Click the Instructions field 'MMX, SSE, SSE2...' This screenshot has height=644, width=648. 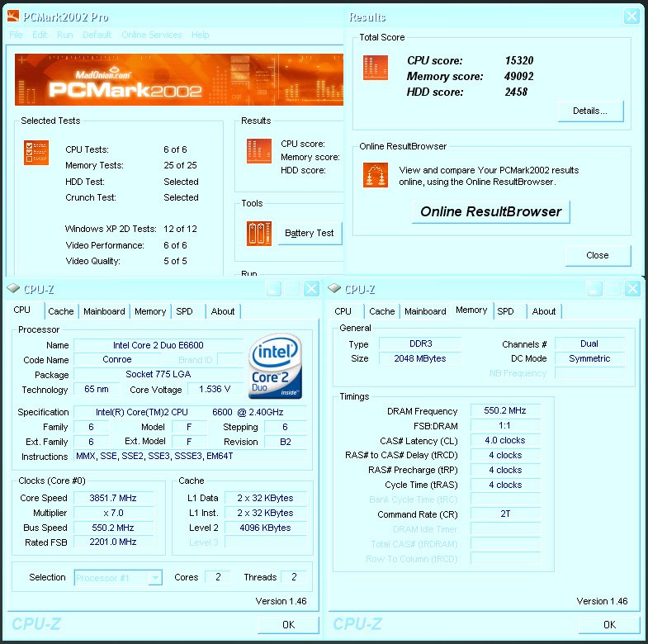(x=191, y=456)
